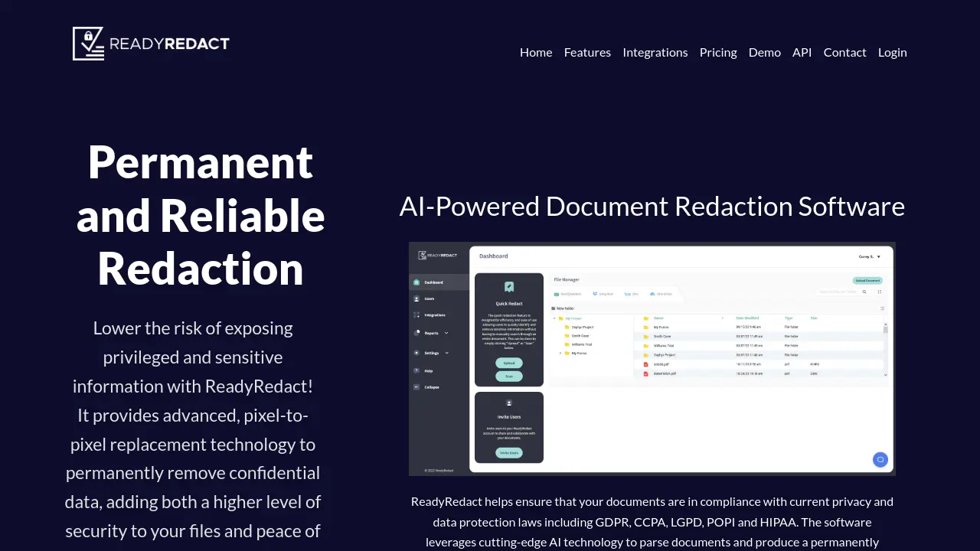This screenshot has width=980, height=551.
Task: Click the list view icon right of New folder
Action: pyautogui.click(x=882, y=308)
